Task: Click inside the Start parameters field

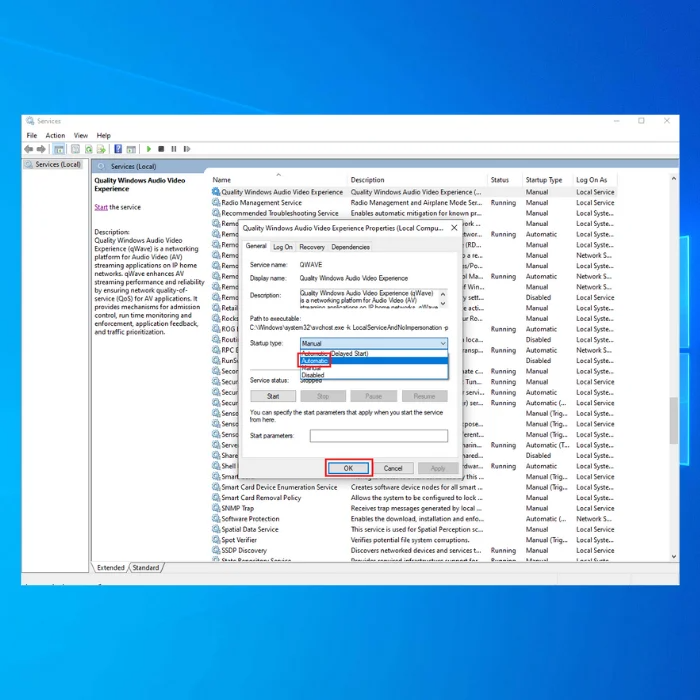Action: (379, 436)
